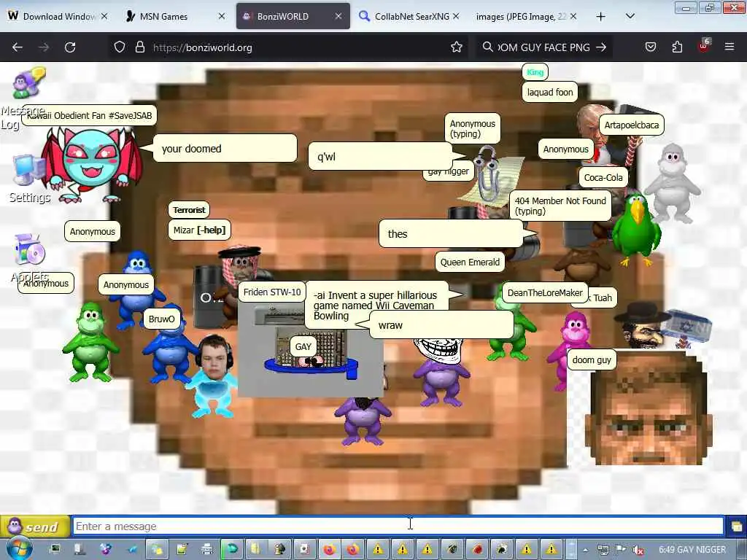Click the 'your doomed' speech bubble
747x560 pixels.
(x=225, y=149)
